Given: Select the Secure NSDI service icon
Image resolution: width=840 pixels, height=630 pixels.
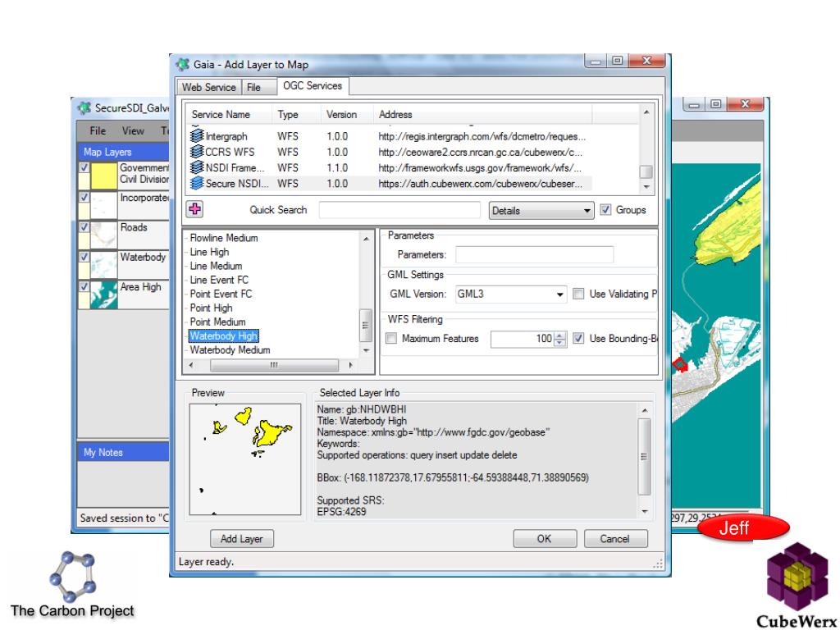Looking at the screenshot, I should (x=197, y=183).
